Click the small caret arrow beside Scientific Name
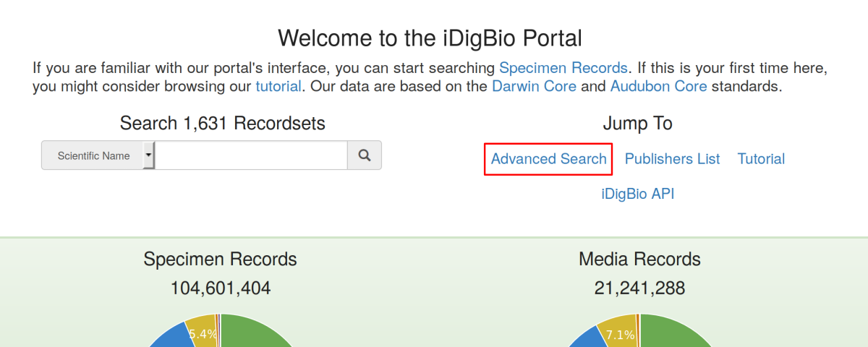The image size is (868, 347). [x=149, y=155]
